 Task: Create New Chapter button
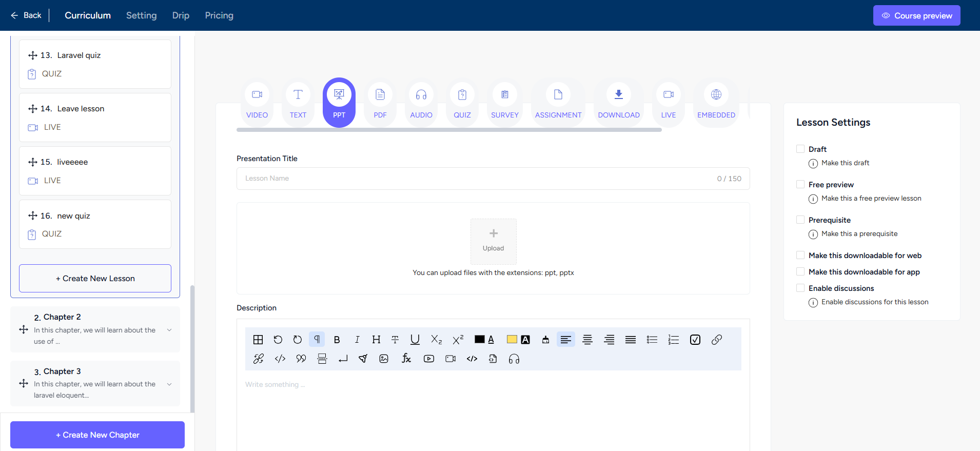point(97,435)
